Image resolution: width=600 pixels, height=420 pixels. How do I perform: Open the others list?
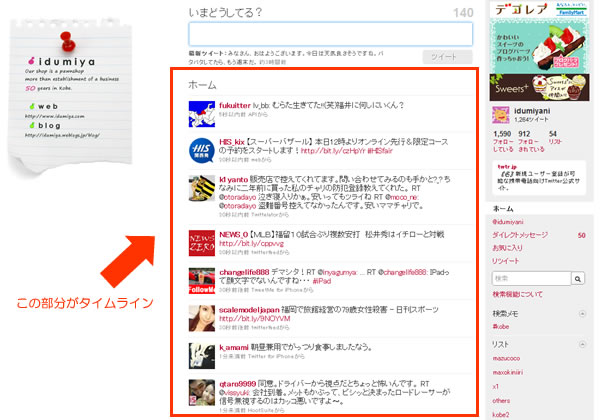coord(501,400)
